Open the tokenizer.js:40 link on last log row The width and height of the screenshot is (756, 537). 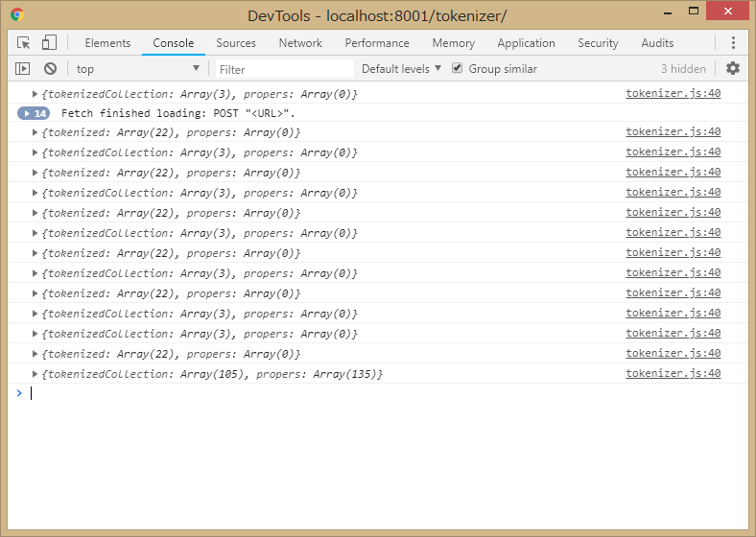[673, 374]
